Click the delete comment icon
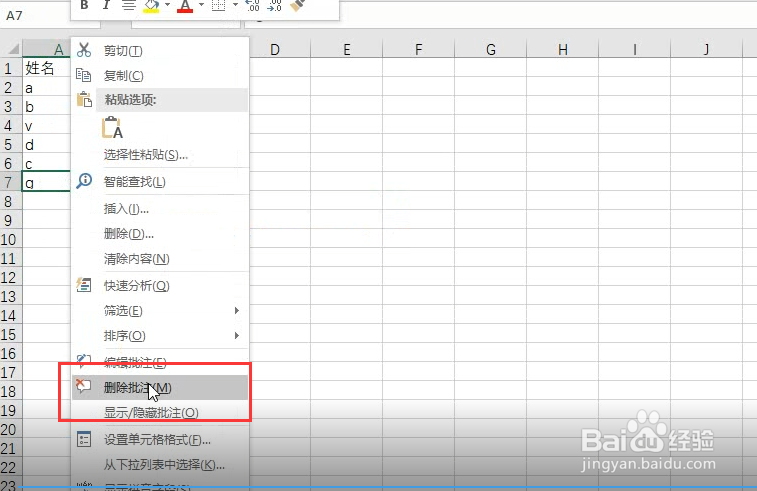757x491 pixels. (x=83, y=386)
